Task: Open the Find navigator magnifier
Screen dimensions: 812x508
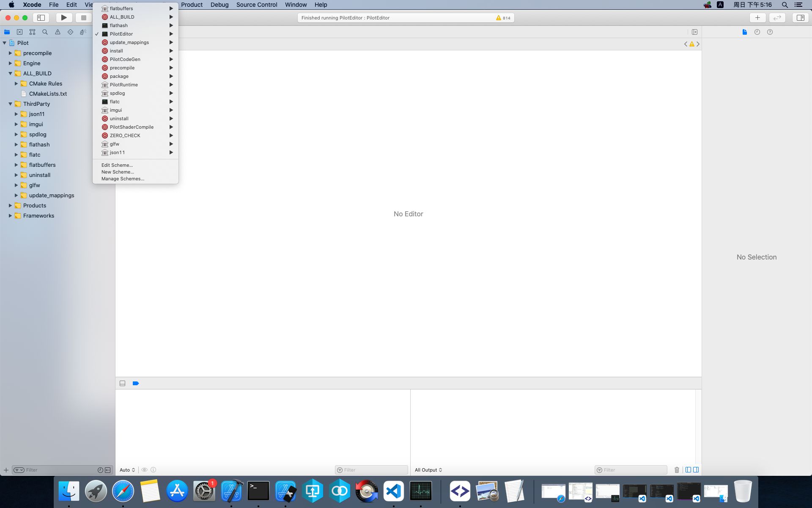Action: click(45, 32)
